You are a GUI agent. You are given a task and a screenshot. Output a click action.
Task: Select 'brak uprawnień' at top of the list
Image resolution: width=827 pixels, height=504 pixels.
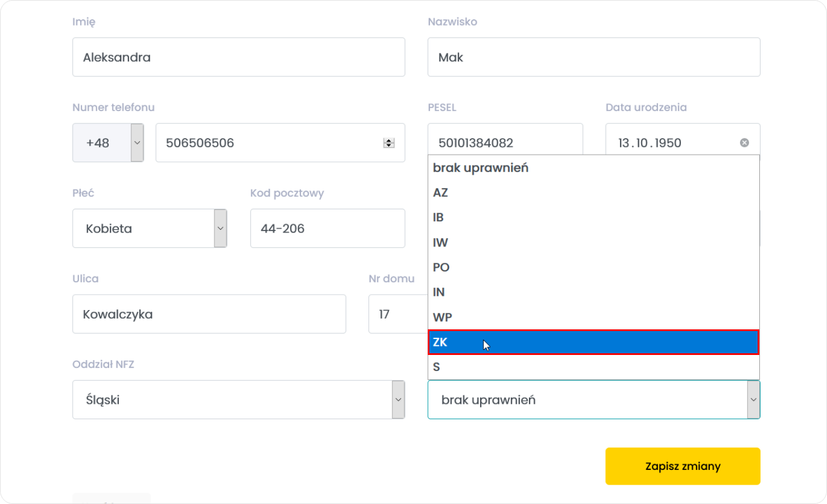pyautogui.click(x=593, y=168)
